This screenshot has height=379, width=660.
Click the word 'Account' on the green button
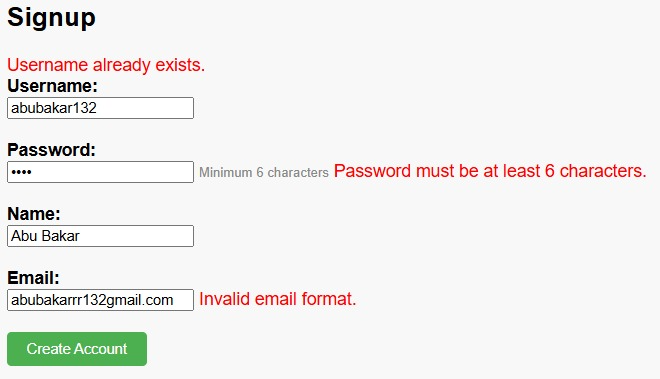pos(101,349)
